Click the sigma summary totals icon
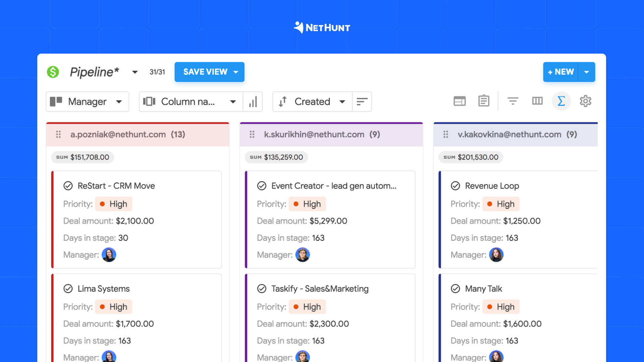This screenshot has height=362, width=644. tap(561, 101)
